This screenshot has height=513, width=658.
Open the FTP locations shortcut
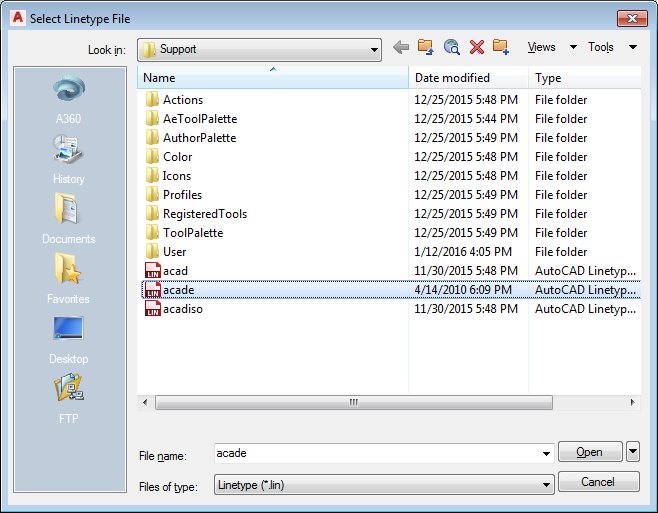click(x=69, y=400)
